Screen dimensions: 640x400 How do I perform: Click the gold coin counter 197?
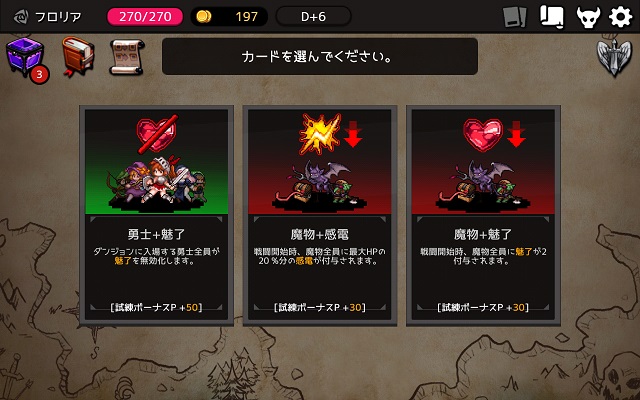229,17
